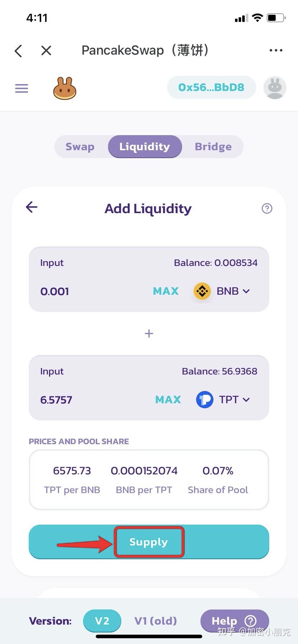Open the Add Liquidity help question icon

pos(267,208)
